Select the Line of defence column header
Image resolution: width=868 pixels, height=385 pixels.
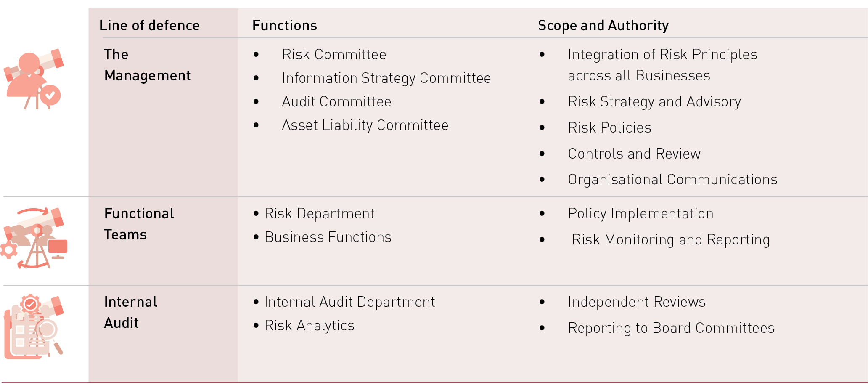[x=149, y=26]
